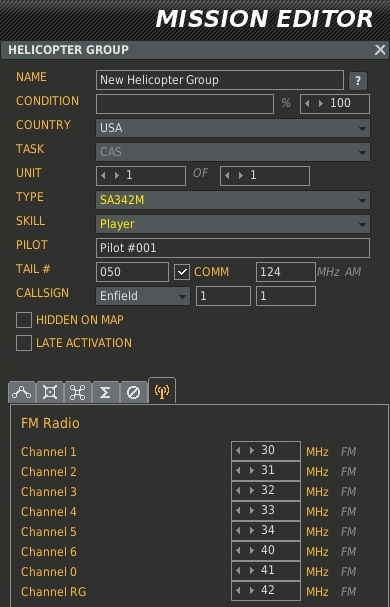
Task: Increase Condition percent with right arrow
Action: click(321, 104)
